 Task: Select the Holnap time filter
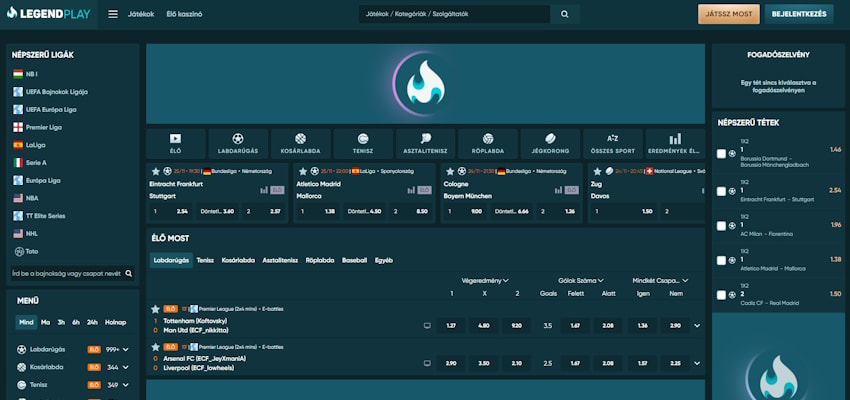(115, 322)
